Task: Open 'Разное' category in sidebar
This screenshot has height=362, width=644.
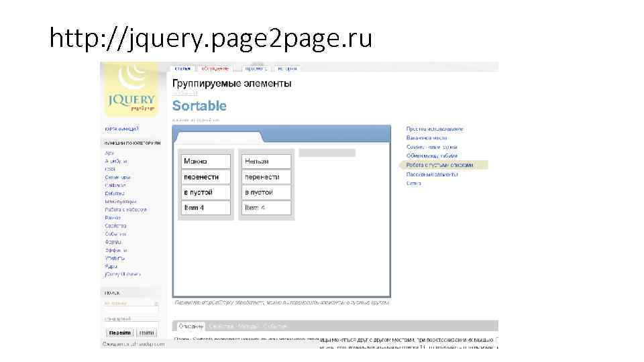Action: [x=113, y=217]
